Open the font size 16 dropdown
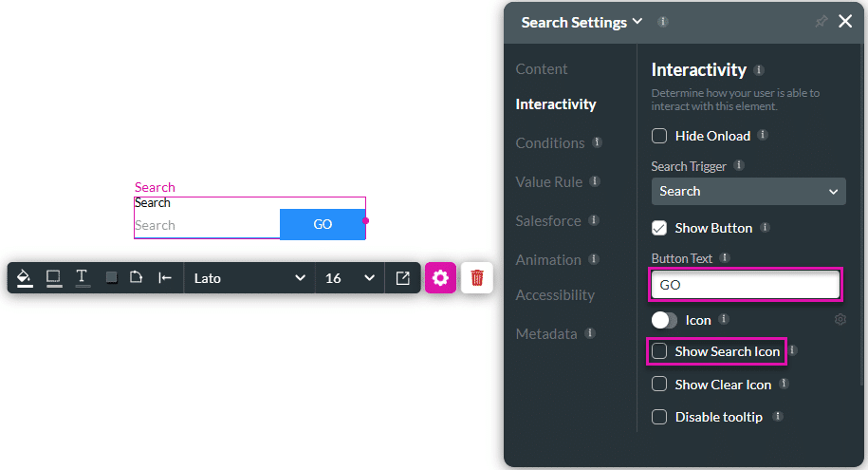This screenshot has width=868, height=470. point(349,277)
